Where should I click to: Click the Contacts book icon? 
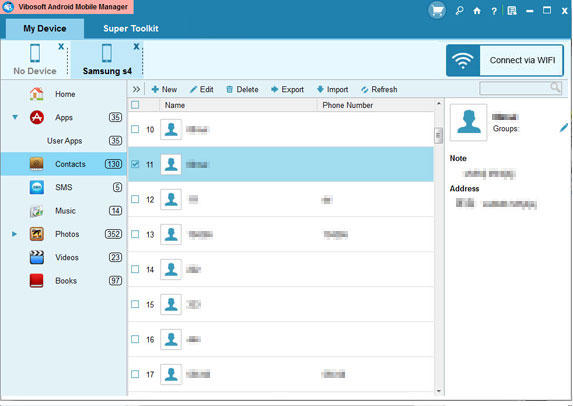pyautogui.click(x=37, y=164)
